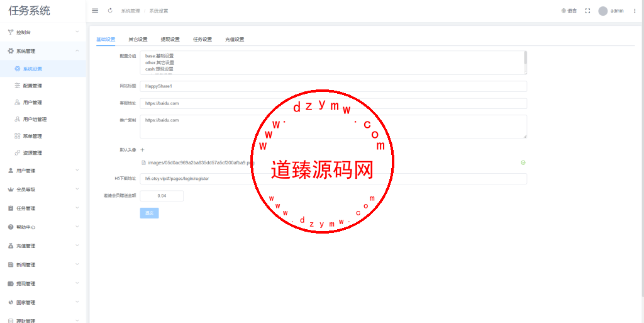The image size is (644, 323).
Task: Switch to the 其它设置 tab
Action: click(138, 40)
